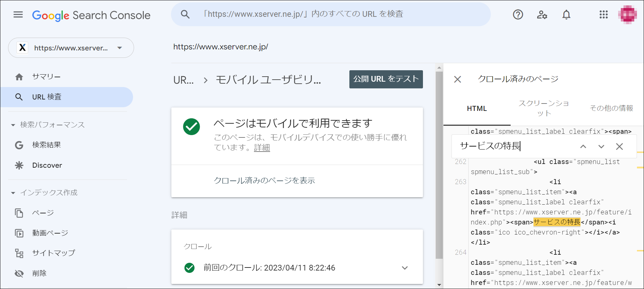
Task: Click the URL inspection search field
Action: (331, 14)
